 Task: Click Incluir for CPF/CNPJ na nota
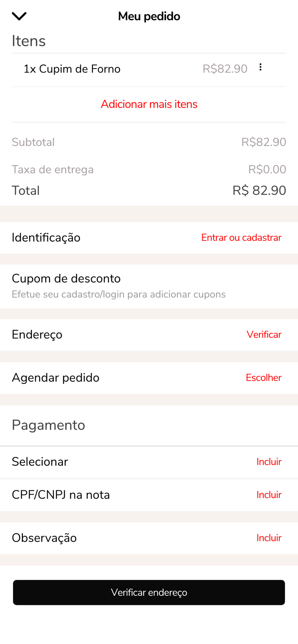(269, 495)
